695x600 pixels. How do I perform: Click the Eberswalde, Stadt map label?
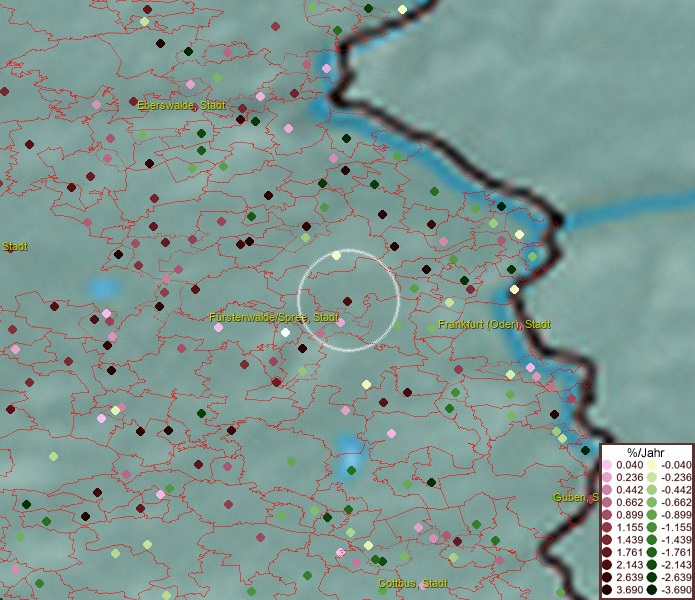(x=182, y=105)
